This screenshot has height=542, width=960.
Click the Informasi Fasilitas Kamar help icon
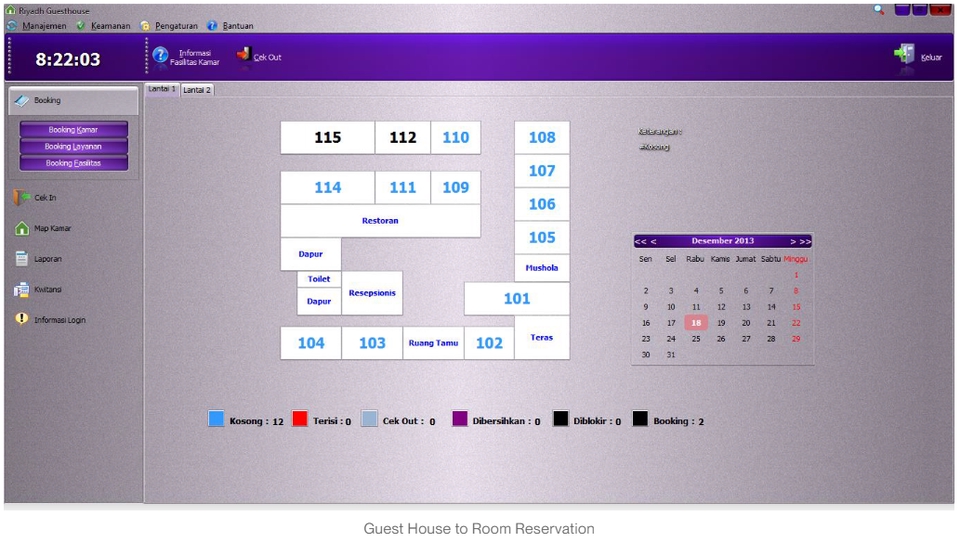(160, 56)
